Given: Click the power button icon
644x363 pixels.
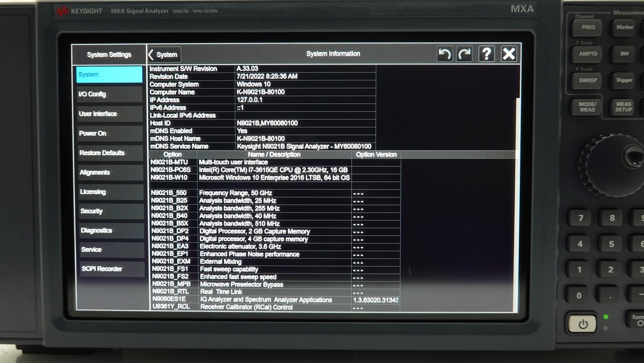Looking at the screenshot, I should click(x=582, y=324).
